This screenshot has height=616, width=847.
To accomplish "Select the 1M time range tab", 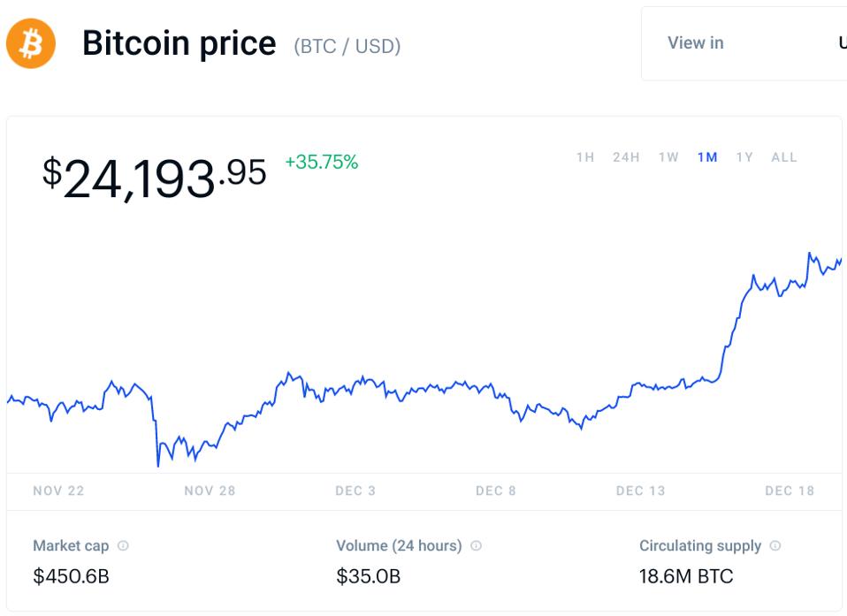I will click(x=707, y=157).
